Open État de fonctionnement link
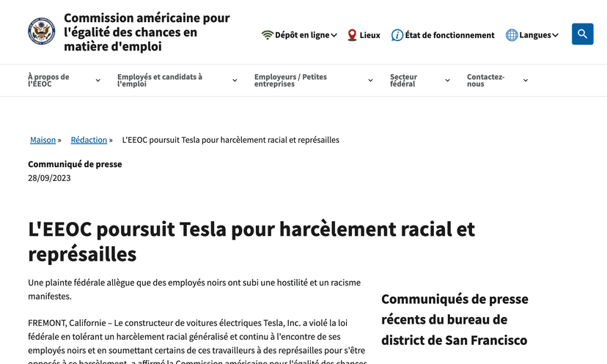Image resolution: width=607 pixels, height=364 pixels. coord(450,35)
